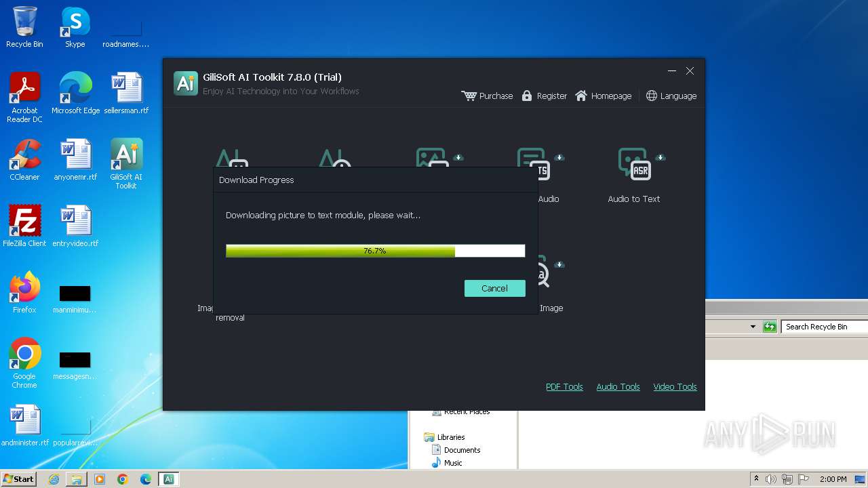Open CCleaner desktop shortcut
868x488 pixels.
(24, 160)
